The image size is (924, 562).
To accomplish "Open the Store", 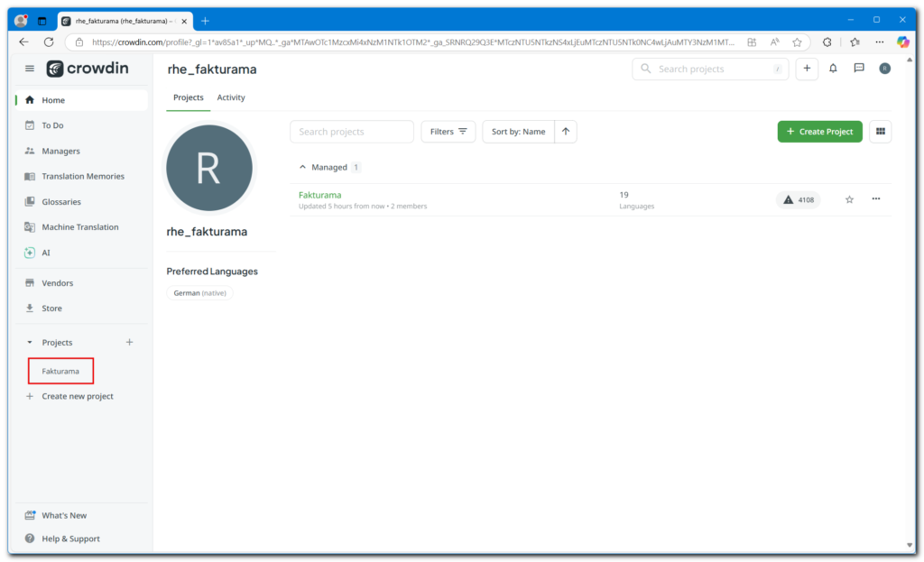I will (81, 309).
